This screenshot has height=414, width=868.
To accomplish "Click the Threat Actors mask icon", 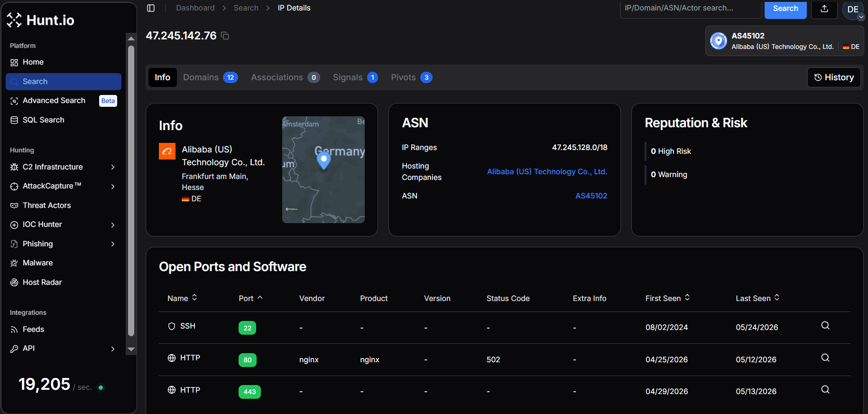I will tap(14, 206).
